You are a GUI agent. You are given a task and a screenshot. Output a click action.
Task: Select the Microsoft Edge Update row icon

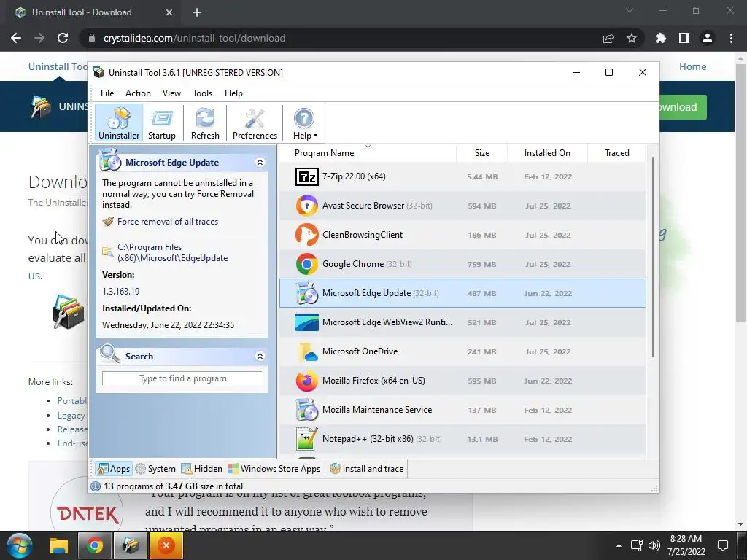[306, 293]
